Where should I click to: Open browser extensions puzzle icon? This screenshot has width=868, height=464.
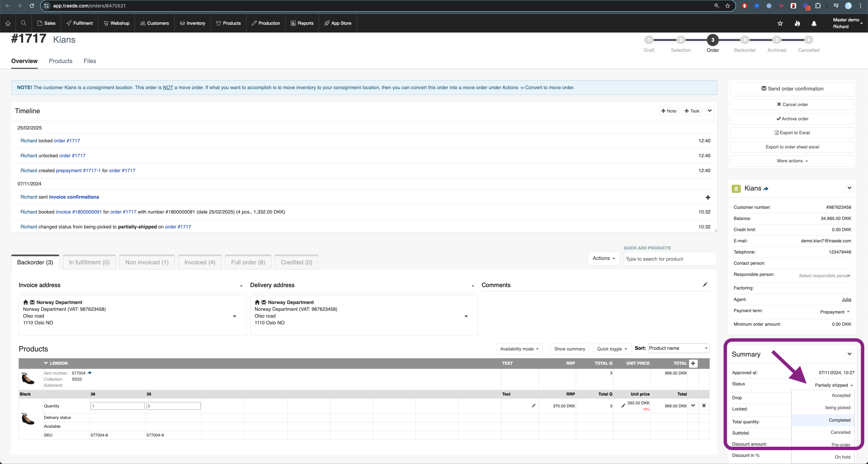(x=818, y=6)
